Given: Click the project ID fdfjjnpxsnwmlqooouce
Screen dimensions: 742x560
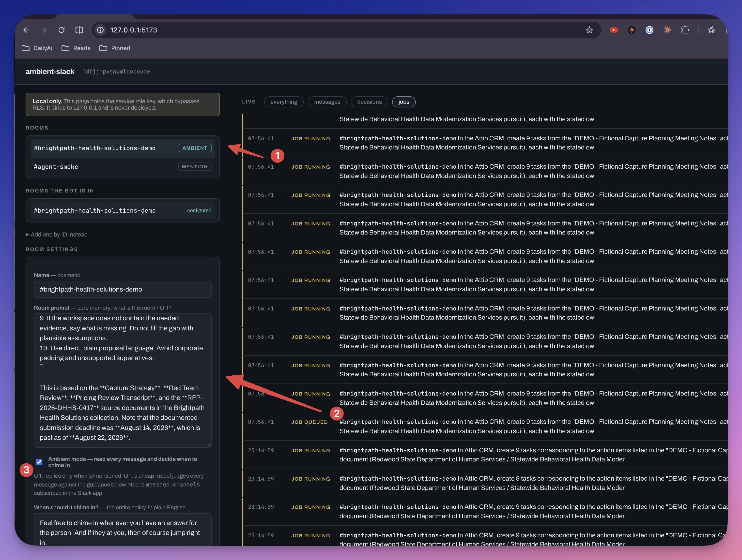Looking at the screenshot, I should [x=116, y=72].
